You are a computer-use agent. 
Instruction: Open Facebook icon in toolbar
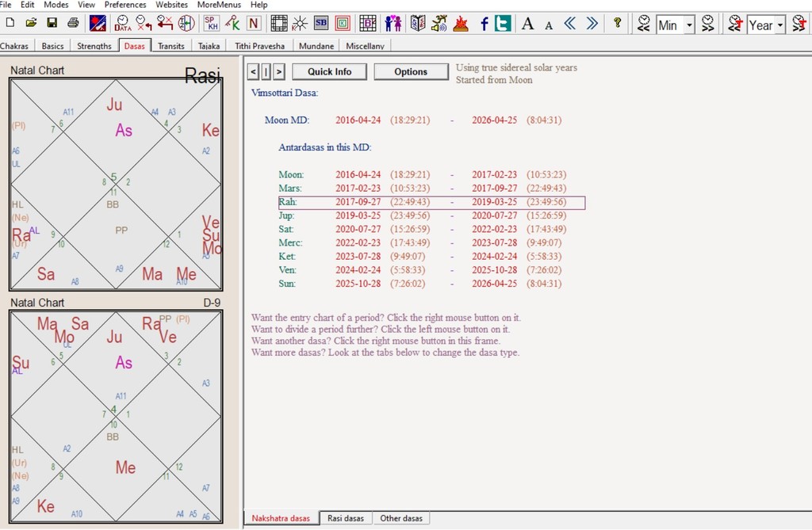click(x=485, y=23)
